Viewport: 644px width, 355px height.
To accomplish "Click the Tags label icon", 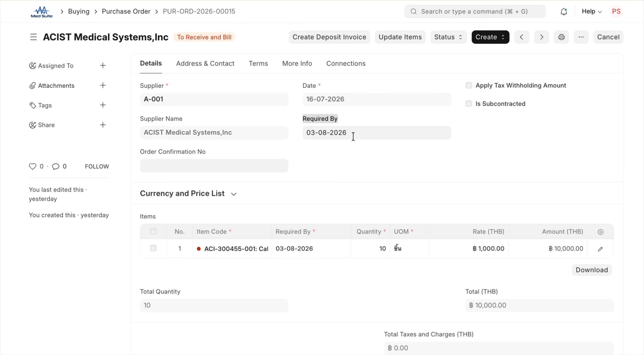I will (x=33, y=105).
